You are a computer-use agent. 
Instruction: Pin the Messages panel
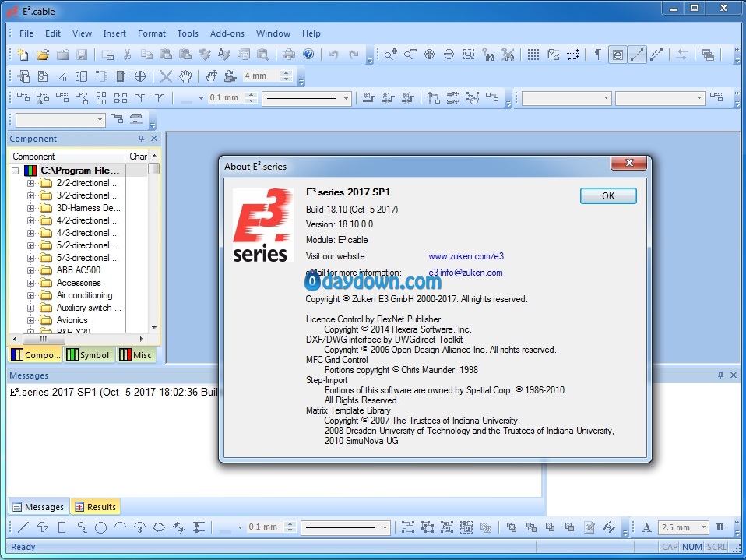point(720,375)
